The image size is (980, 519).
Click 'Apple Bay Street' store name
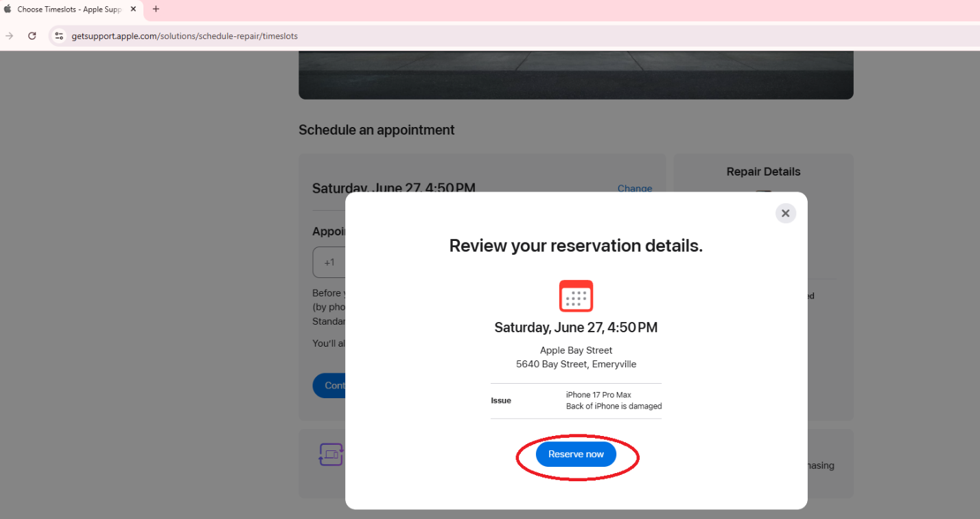point(576,350)
